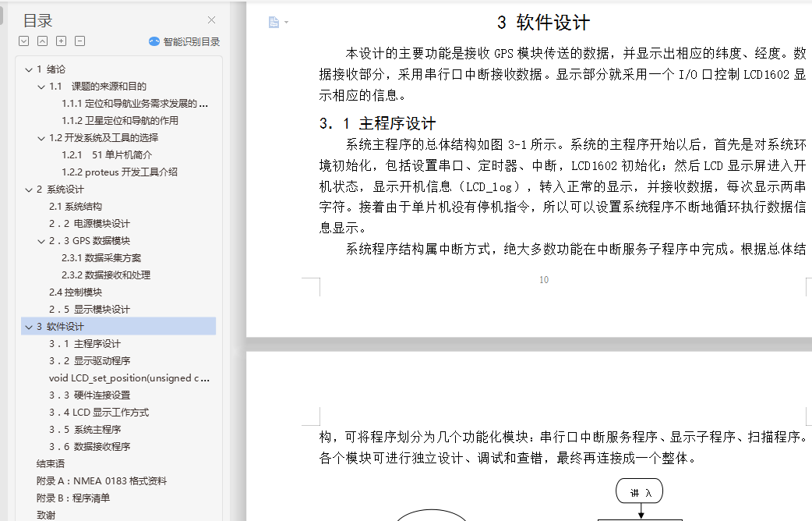Click the minus icon to remove heading level

(x=79, y=41)
